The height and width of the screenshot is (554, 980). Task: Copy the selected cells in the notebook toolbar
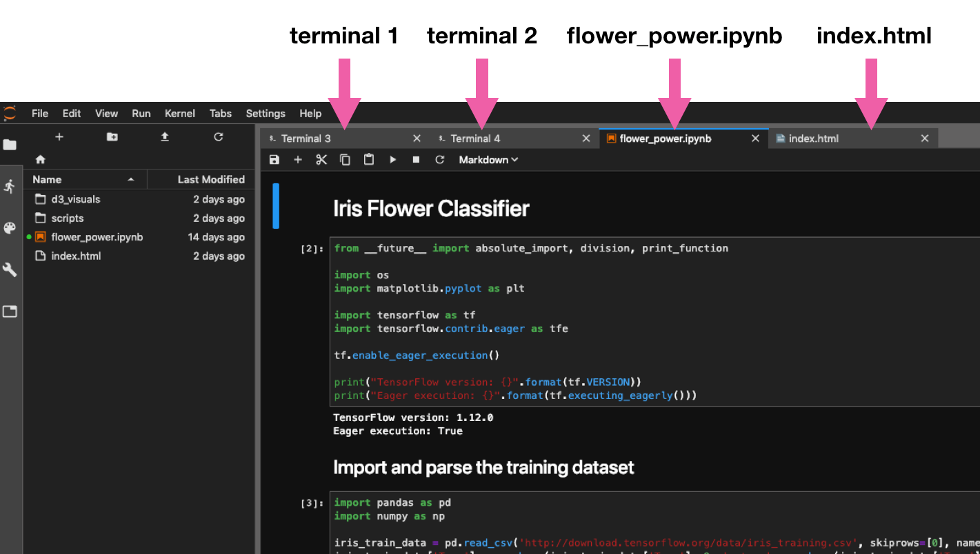345,160
